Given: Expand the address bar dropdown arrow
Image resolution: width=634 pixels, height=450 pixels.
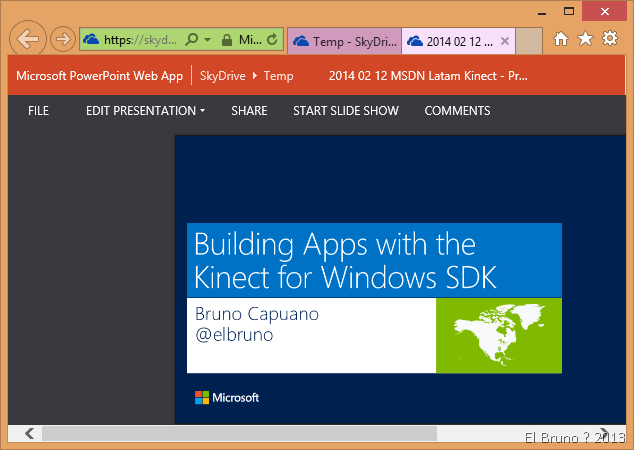Looking at the screenshot, I should [x=207, y=40].
